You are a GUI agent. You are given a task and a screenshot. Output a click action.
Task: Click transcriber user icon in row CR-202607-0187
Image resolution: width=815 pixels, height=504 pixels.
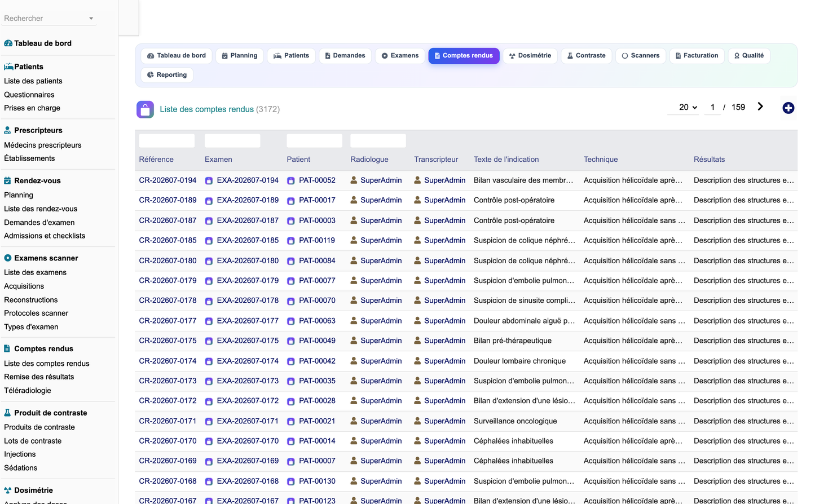tap(417, 220)
